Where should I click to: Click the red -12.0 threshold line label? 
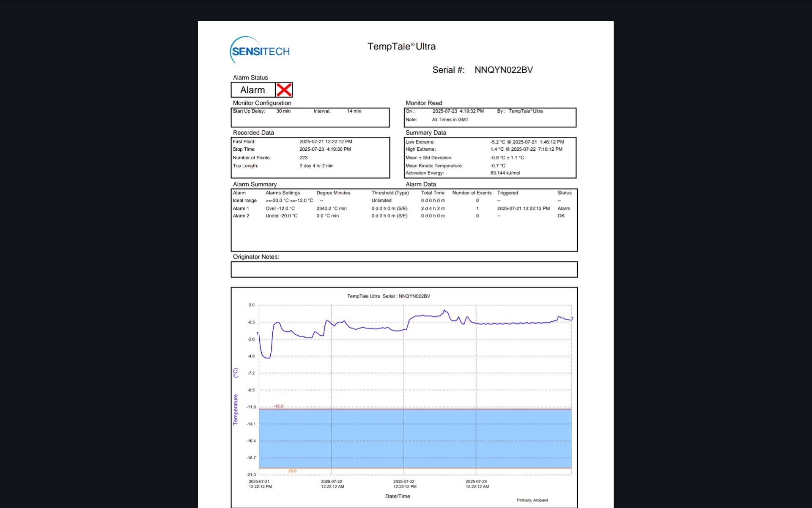click(x=278, y=406)
